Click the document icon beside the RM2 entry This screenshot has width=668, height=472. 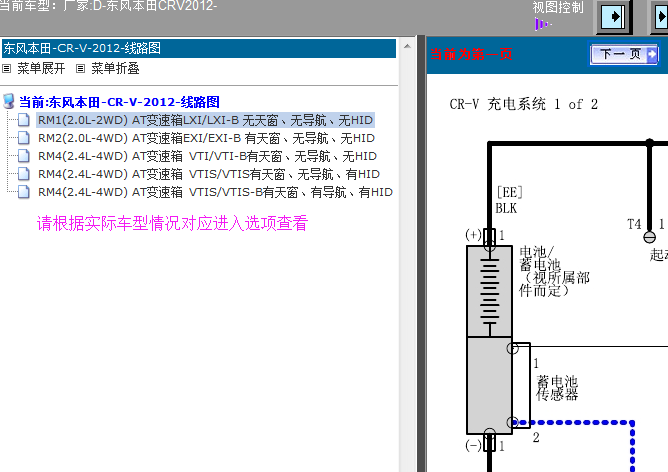24,138
